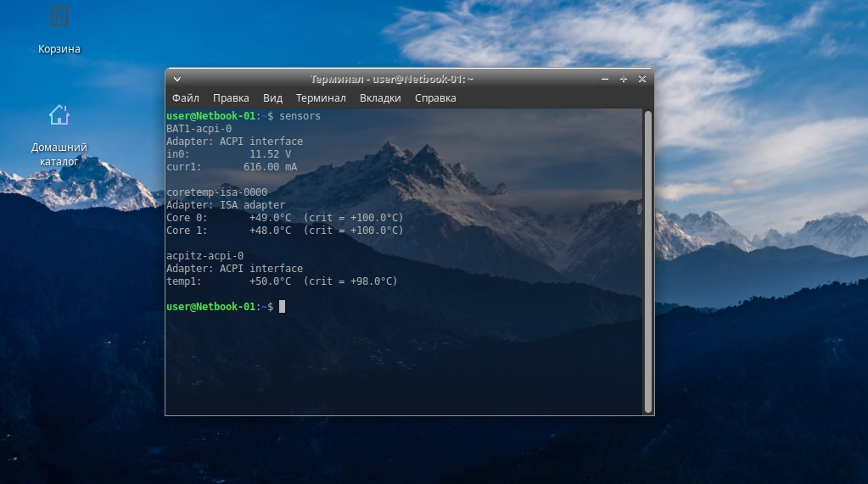This screenshot has height=484, width=868.
Task: Open the terminal window menu arrow in titlebar
Action: coord(177,79)
